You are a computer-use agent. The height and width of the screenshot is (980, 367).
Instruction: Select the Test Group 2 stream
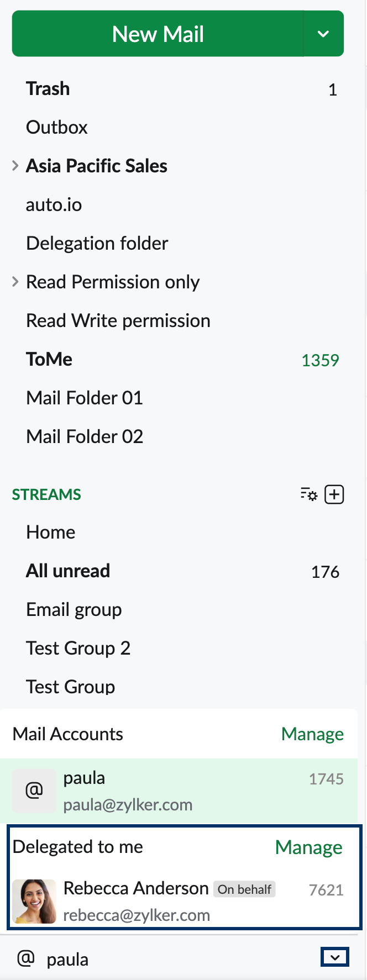point(78,649)
